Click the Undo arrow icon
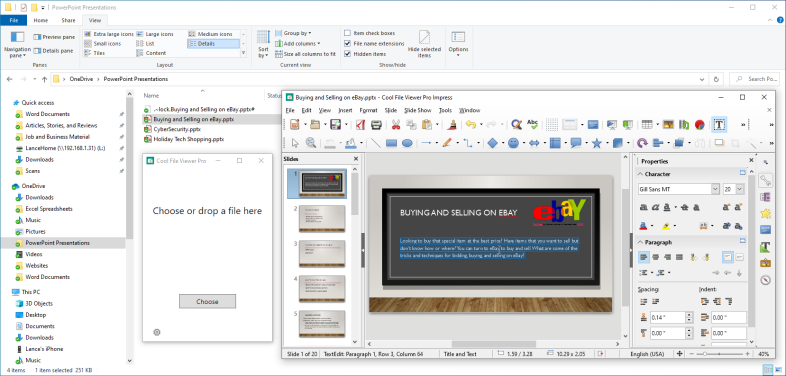Screen dimensions: 786x376 (x=470, y=124)
